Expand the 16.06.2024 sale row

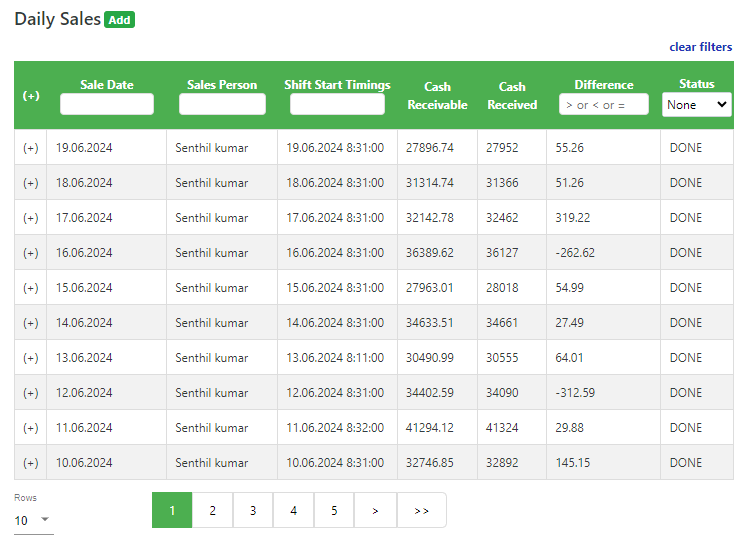coord(31,253)
